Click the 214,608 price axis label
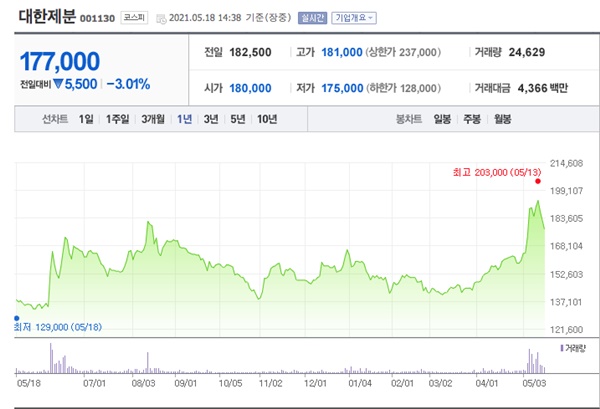The height and width of the screenshot is (409, 600). pos(567,163)
